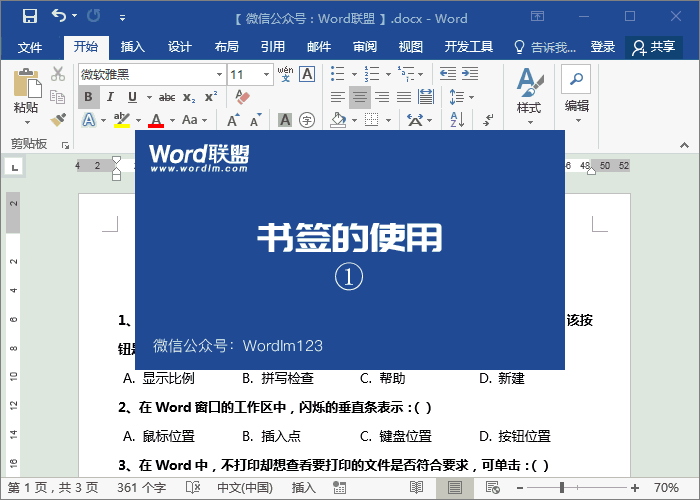
Task: Click the 粘贴 paste clipboard icon
Action: point(27,83)
